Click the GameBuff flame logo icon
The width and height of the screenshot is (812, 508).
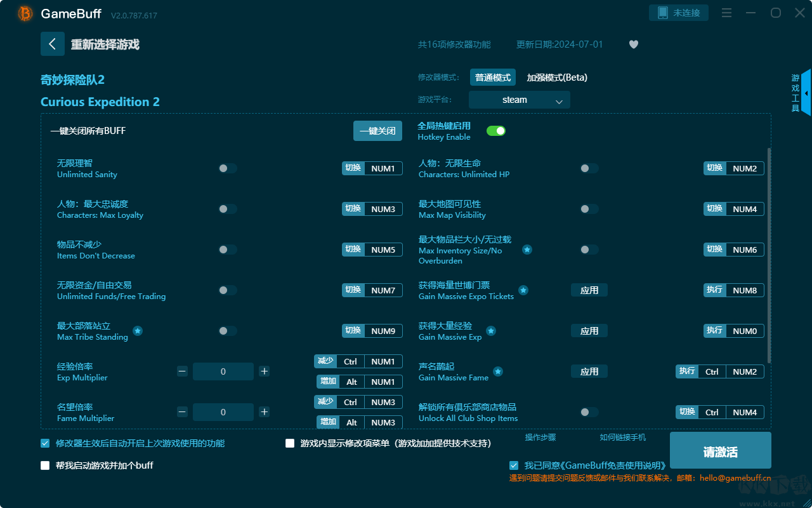coord(24,13)
